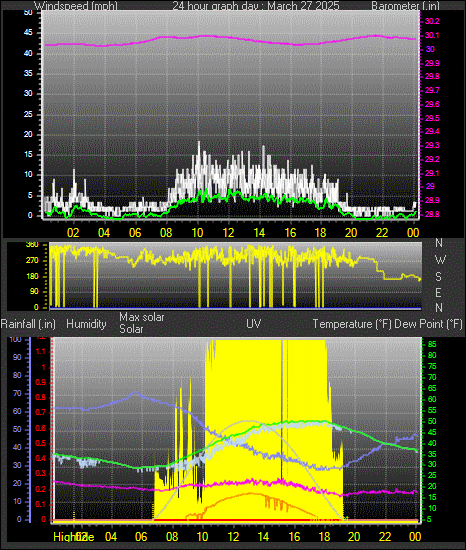This screenshot has width=466, height=550.
Task: Click the UV legend label
Action: coord(254,323)
